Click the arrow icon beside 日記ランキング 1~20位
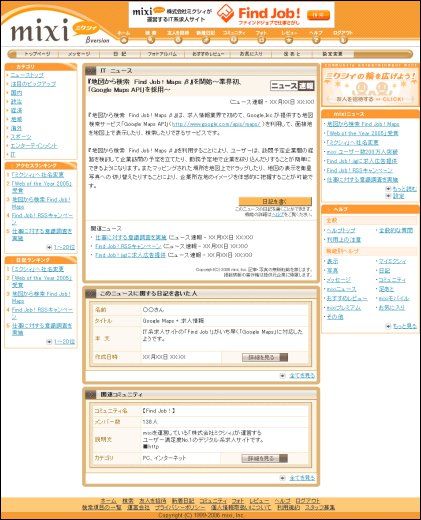This screenshot has width=421, height=520. tap(49, 341)
